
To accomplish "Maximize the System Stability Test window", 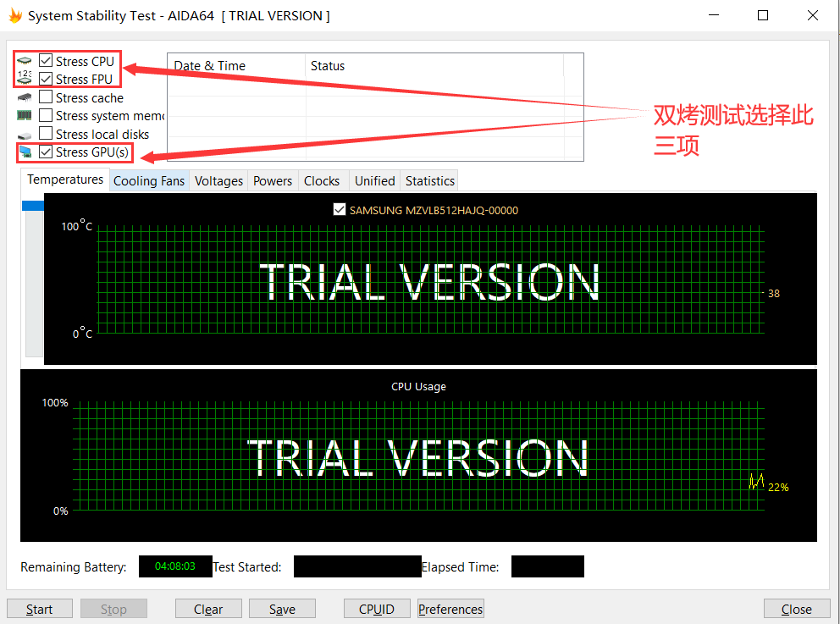I will pyautogui.click(x=763, y=15).
